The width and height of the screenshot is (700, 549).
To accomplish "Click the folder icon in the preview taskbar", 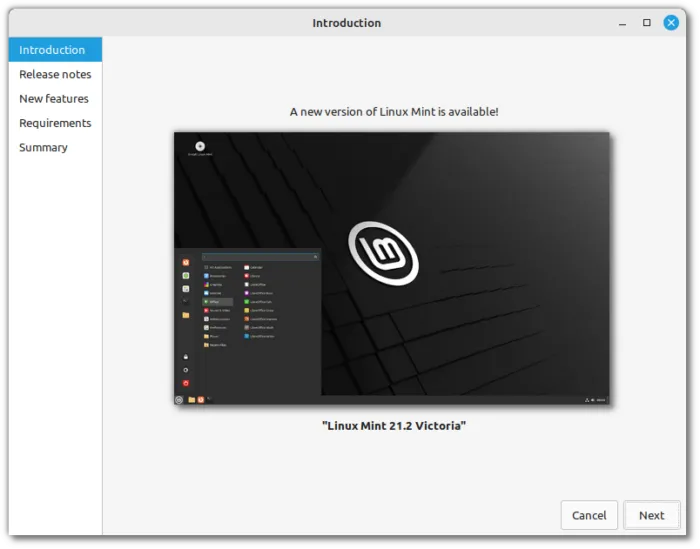I will (x=191, y=400).
